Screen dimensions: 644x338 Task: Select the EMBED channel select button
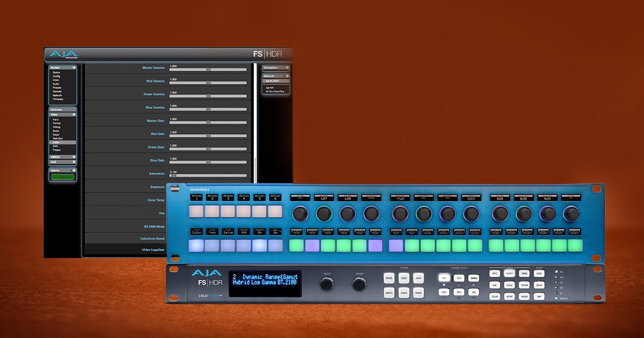pyautogui.click(x=473, y=278)
